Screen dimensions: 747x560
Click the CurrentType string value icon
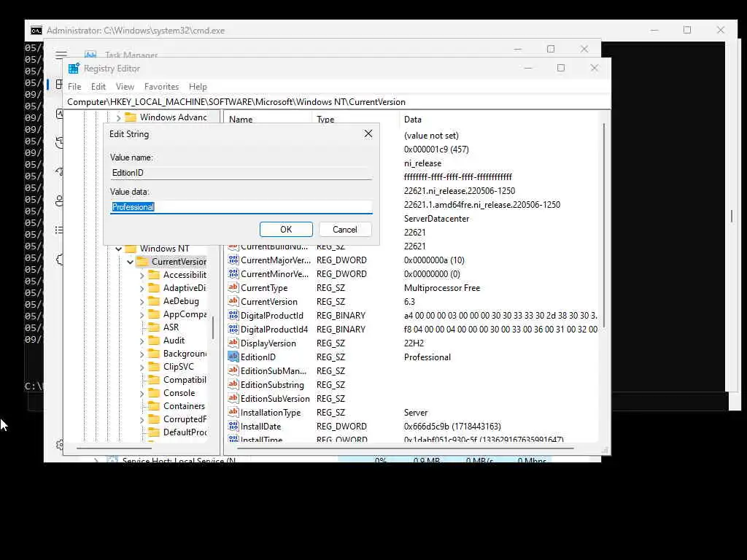233,287
